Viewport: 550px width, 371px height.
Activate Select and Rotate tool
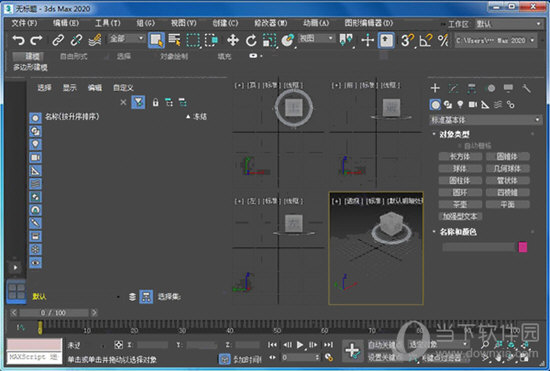(x=251, y=40)
